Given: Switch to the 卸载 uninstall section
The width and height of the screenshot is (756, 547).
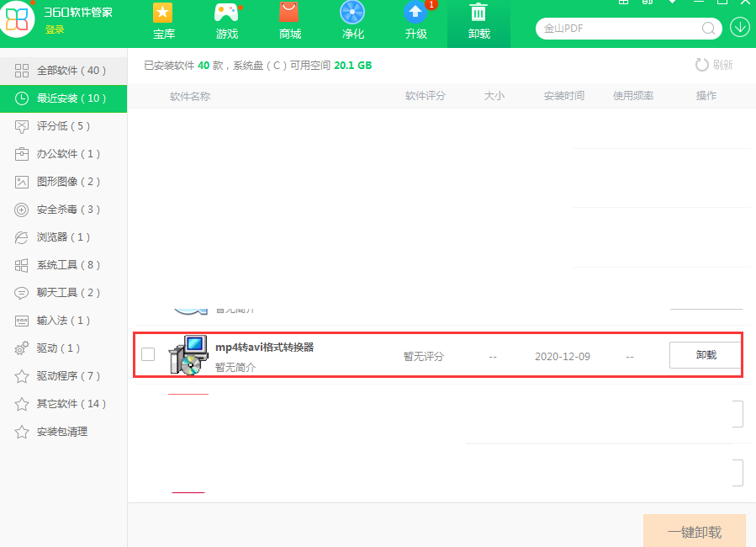Looking at the screenshot, I should pos(478,22).
